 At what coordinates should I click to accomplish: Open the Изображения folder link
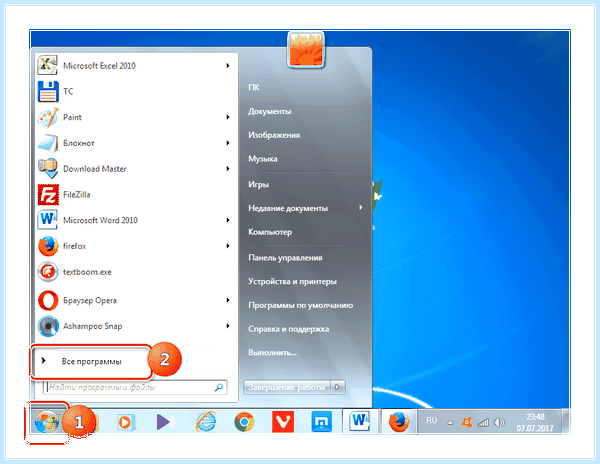coord(274,135)
